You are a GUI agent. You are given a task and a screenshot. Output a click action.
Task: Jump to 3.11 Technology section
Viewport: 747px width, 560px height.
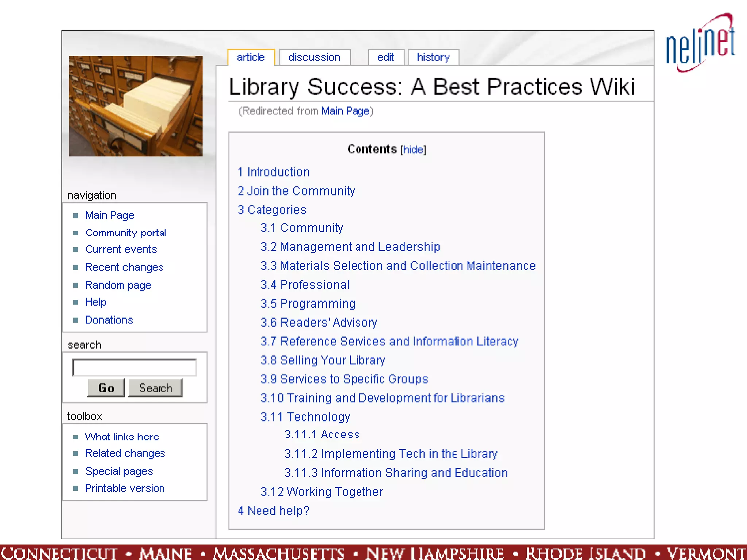(305, 417)
